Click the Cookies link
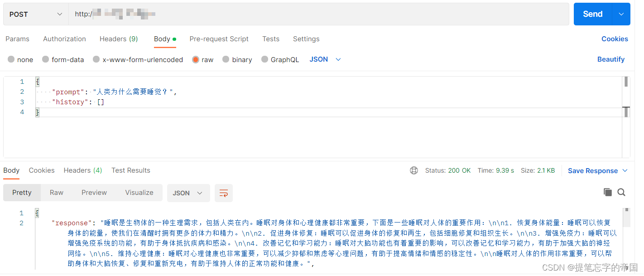The height and width of the screenshot is (276, 644). tap(615, 39)
